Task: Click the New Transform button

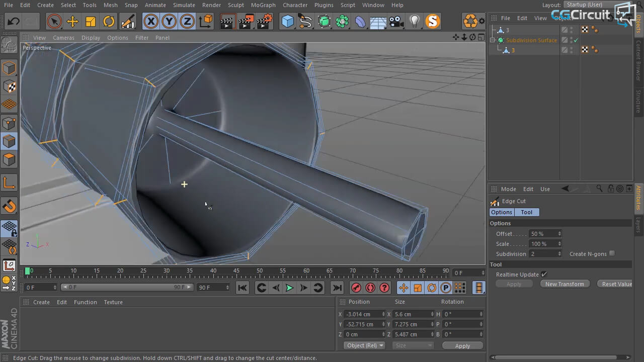Action: pyautogui.click(x=565, y=284)
